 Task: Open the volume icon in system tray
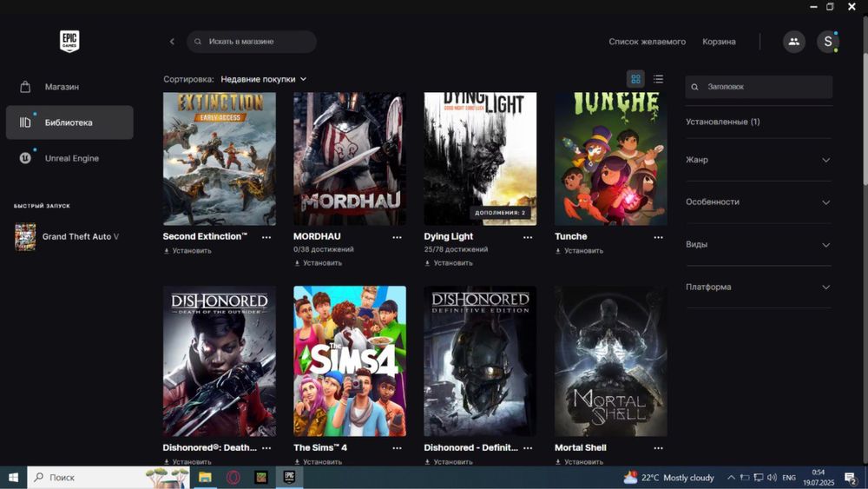tap(772, 478)
